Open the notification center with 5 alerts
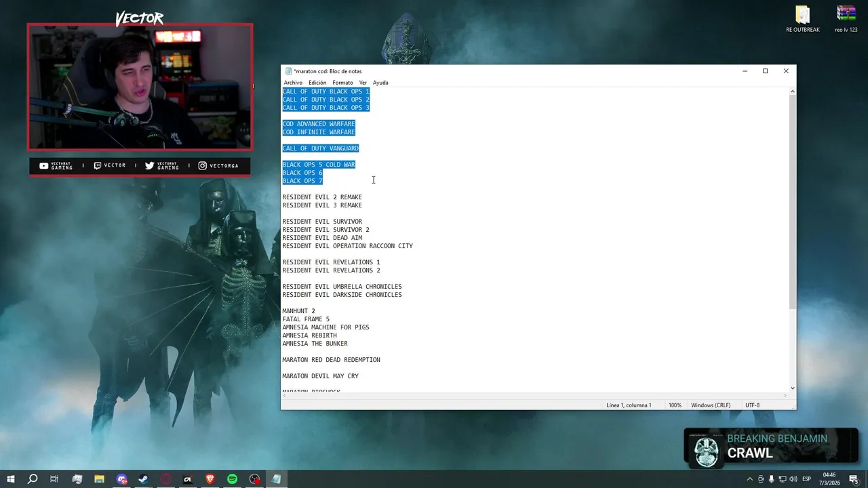The height and width of the screenshot is (488, 868). [854, 479]
